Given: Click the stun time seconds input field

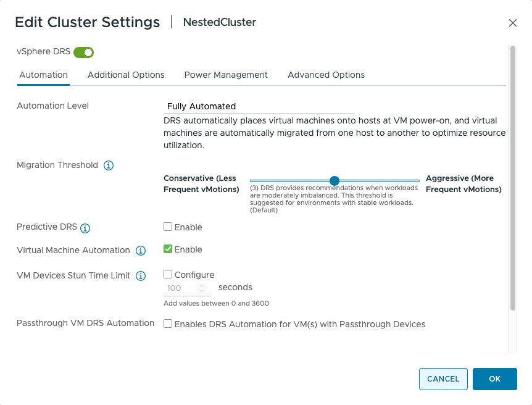Looking at the screenshot, I should click(x=180, y=288).
